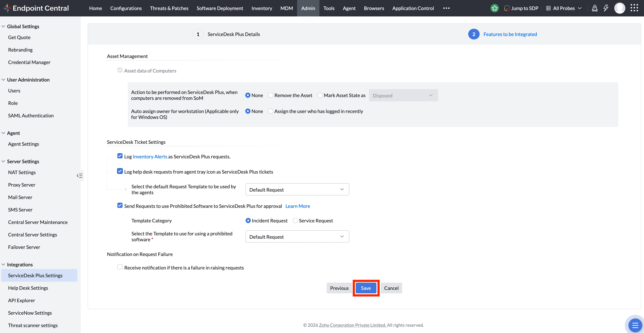Collapse the User Administration section

point(3,80)
